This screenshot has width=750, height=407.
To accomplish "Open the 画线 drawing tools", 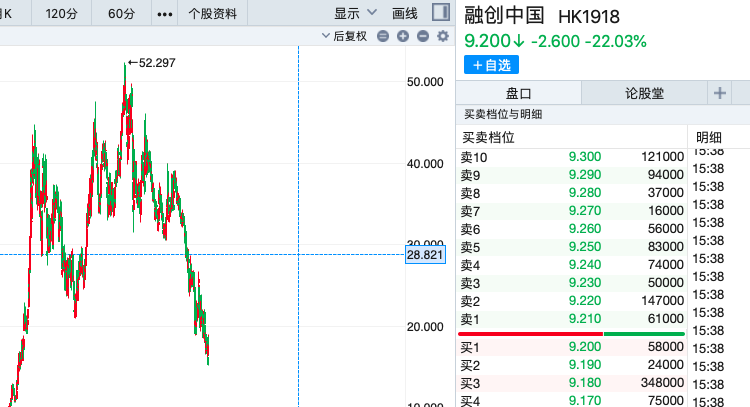I will point(405,13).
